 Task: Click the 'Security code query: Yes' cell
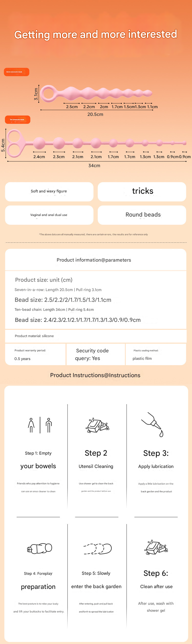click(95, 354)
